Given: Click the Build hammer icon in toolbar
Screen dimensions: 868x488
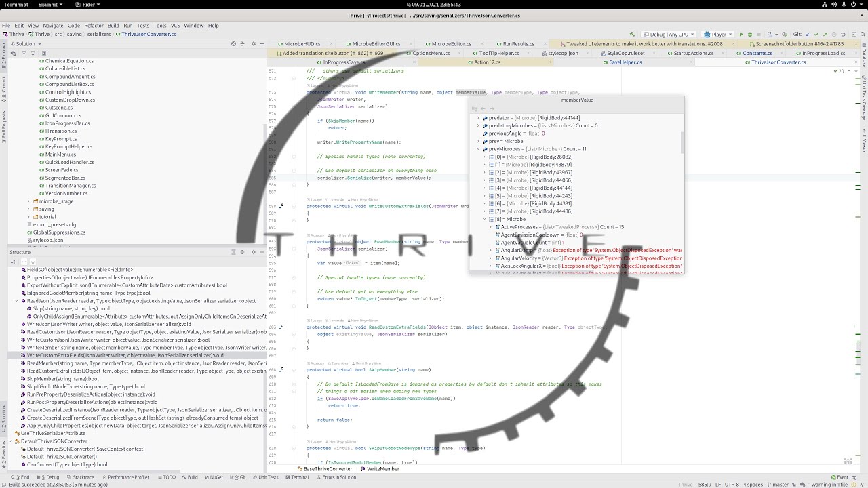Looking at the screenshot, I should click(x=632, y=34).
